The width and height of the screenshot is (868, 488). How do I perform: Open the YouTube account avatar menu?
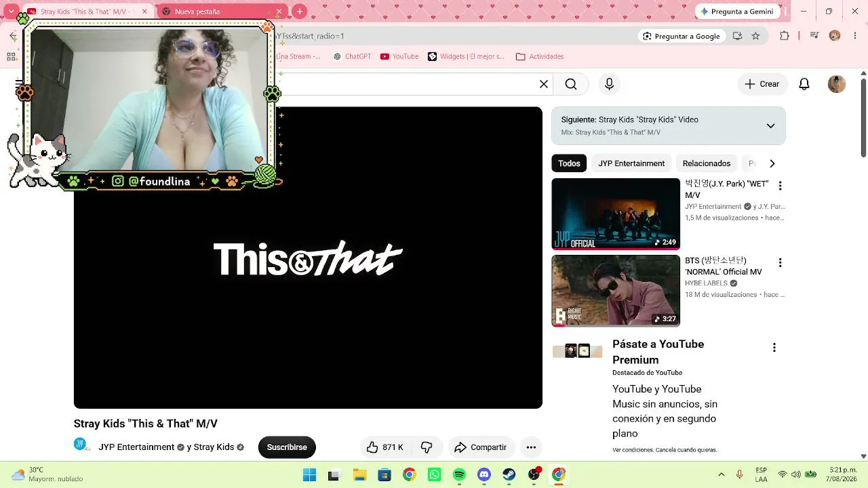click(837, 84)
